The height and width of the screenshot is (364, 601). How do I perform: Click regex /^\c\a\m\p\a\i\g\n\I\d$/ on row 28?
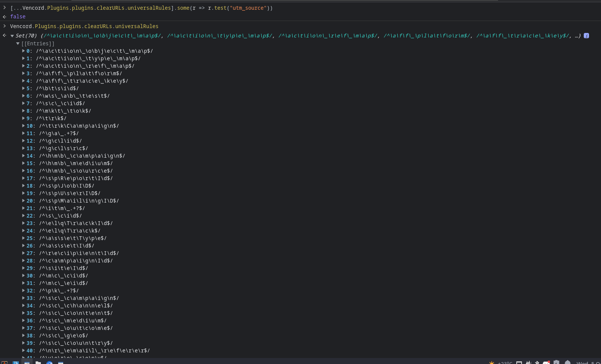coord(76,261)
